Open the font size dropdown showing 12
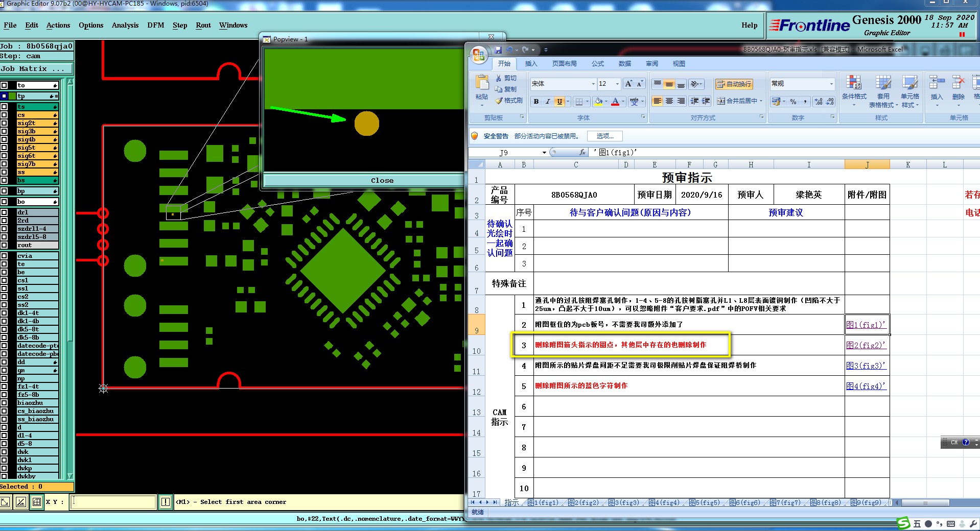Image resolution: width=980 pixels, height=531 pixels. [617, 84]
